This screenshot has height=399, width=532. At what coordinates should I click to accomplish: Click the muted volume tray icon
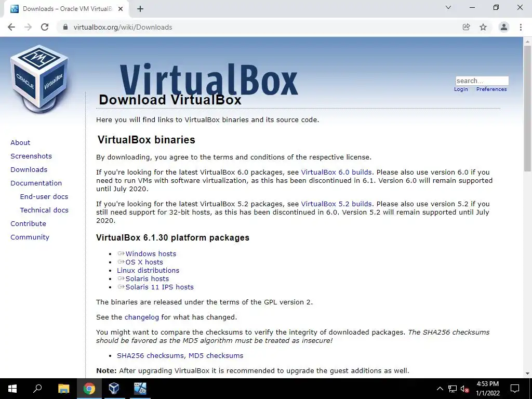click(464, 389)
